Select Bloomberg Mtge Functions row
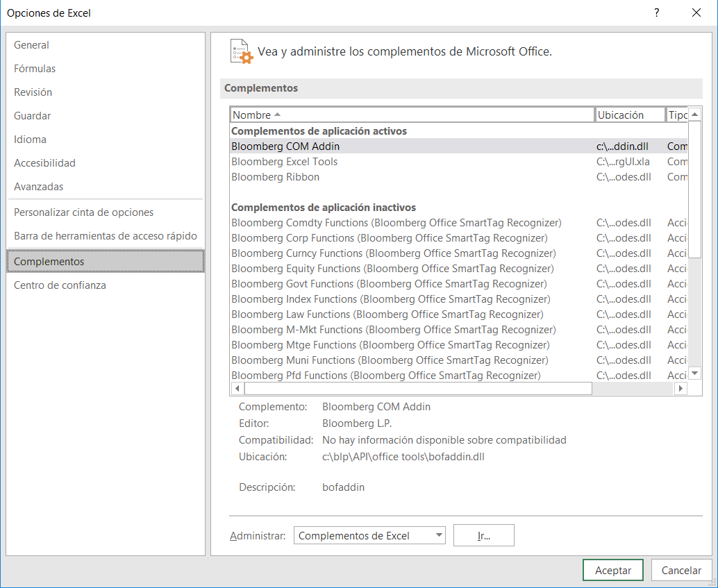The width and height of the screenshot is (718, 588). coord(458,345)
